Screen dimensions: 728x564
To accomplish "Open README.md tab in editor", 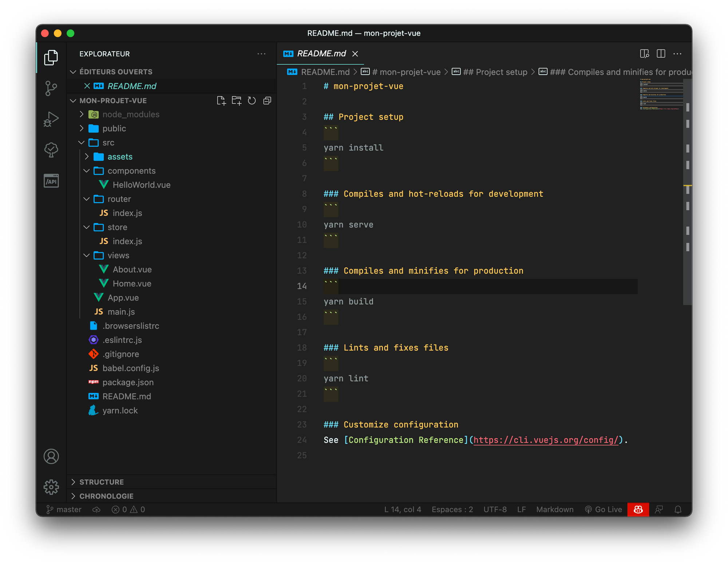I will [x=319, y=53].
